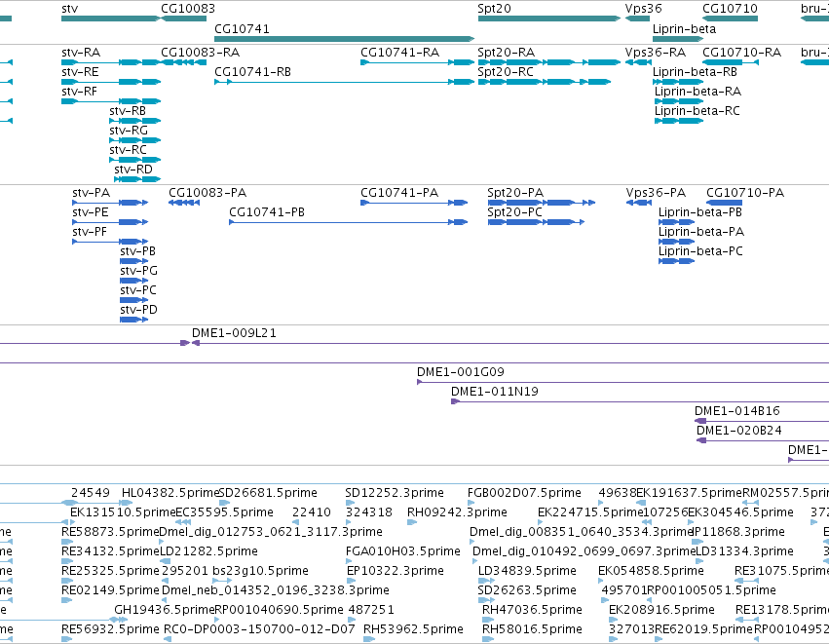
Task: Click the Vps36 gene feature
Action: (638, 19)
